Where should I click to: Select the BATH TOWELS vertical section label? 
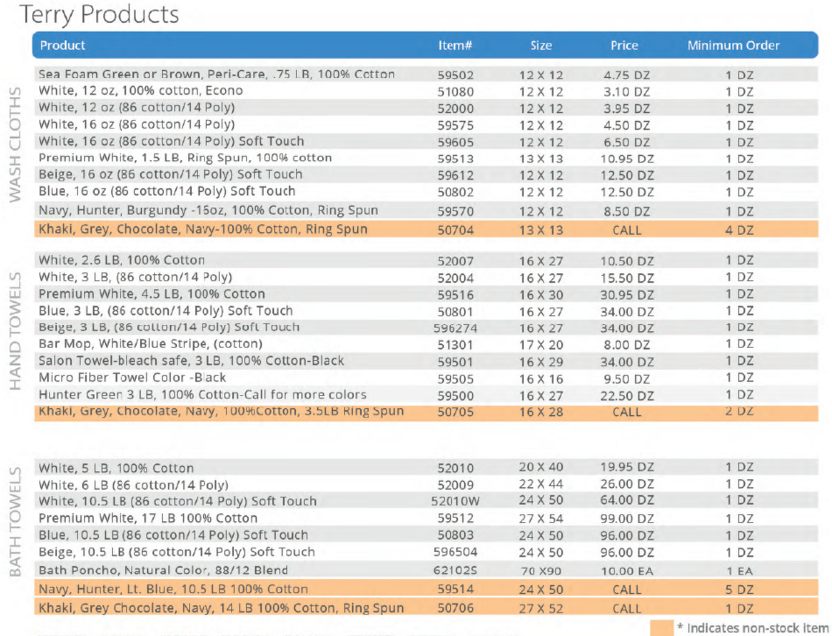(16, 532)
